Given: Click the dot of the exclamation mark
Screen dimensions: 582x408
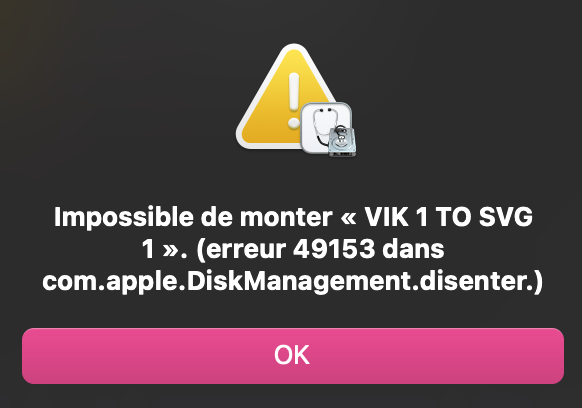Looking at the screenshot, I should coord(294,123).
